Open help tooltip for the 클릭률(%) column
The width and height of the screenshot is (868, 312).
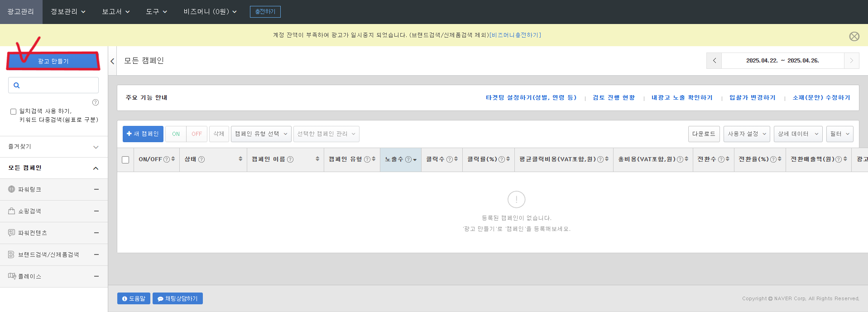[x=502, y=159]
